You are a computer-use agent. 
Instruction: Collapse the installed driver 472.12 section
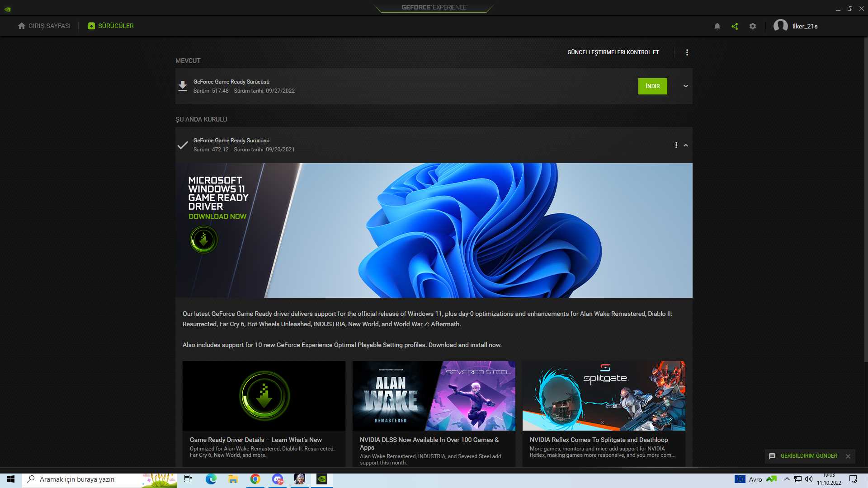pos(686,145)
